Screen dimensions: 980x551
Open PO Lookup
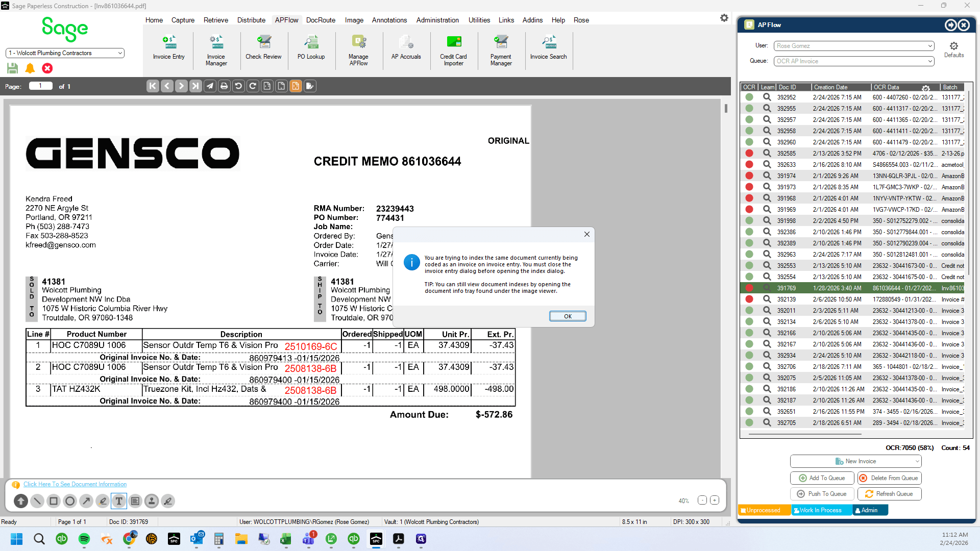[311, 48]
